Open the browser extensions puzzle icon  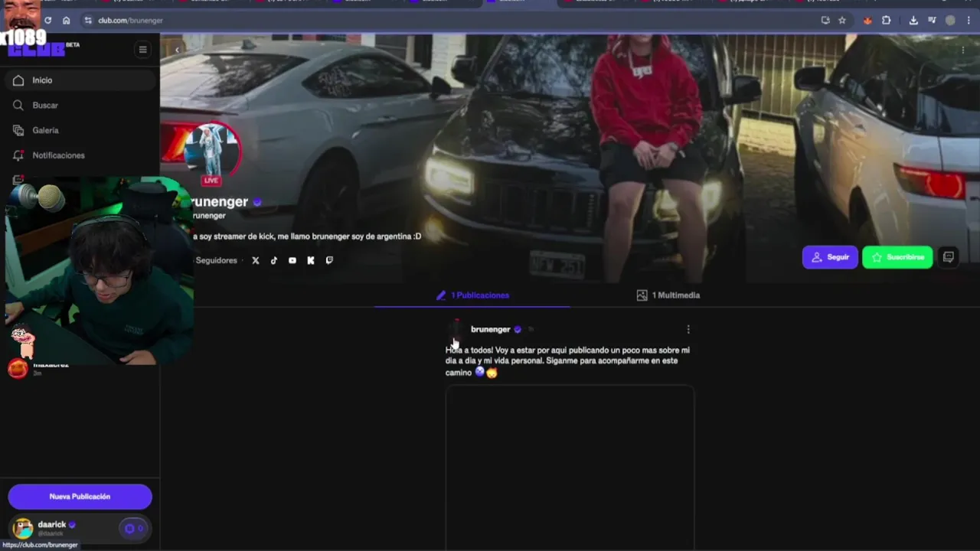point(886,21)
